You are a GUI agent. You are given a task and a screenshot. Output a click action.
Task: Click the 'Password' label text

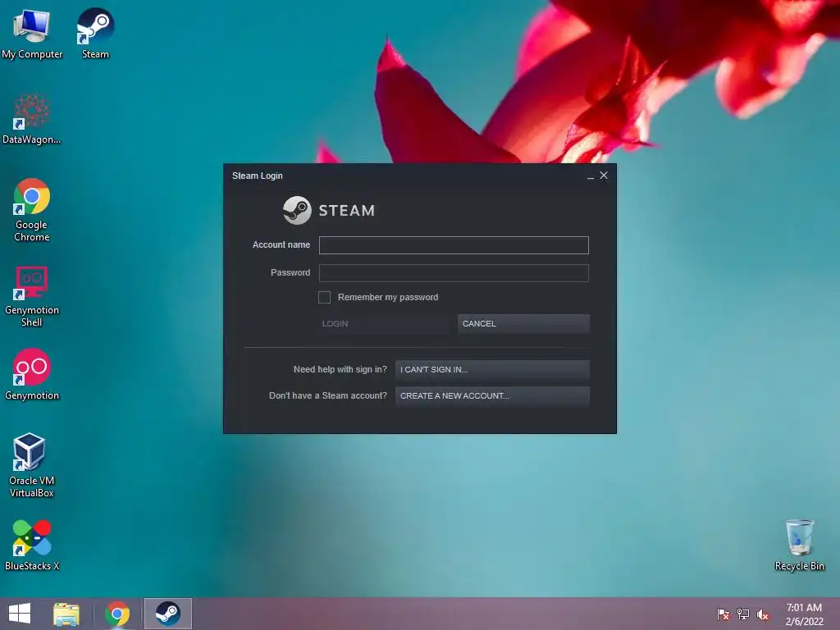(x=290, y=272)
